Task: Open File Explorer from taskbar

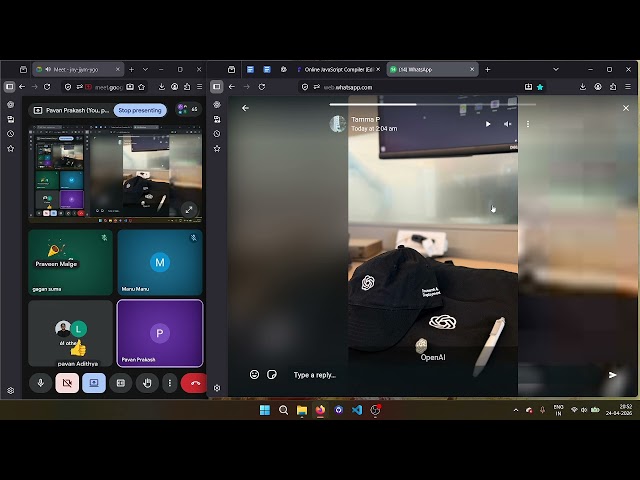Action: coord(302,410)
